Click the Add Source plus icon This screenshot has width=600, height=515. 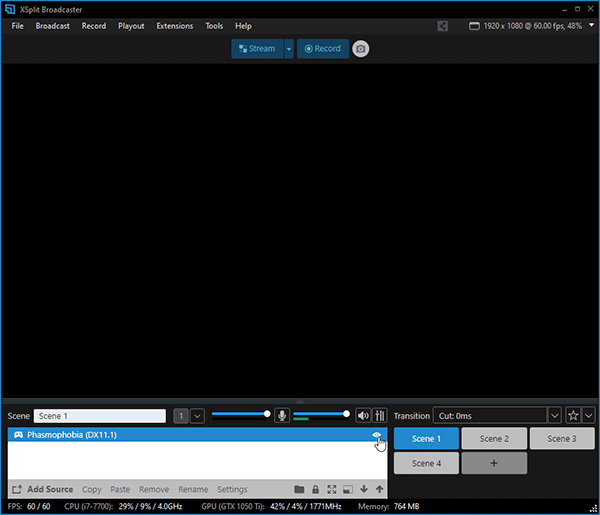pos(17,489)
